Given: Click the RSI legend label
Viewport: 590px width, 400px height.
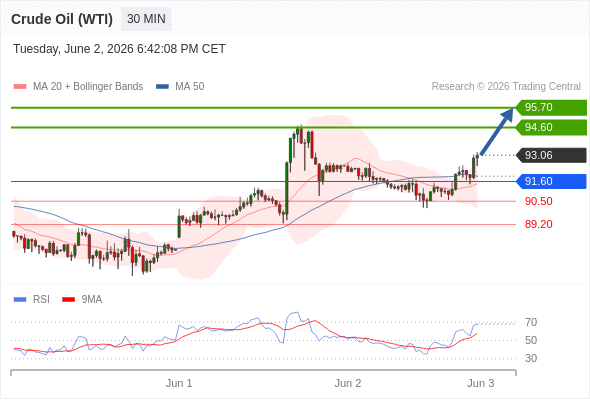Looking at the screenshot, I should (41, 300).
